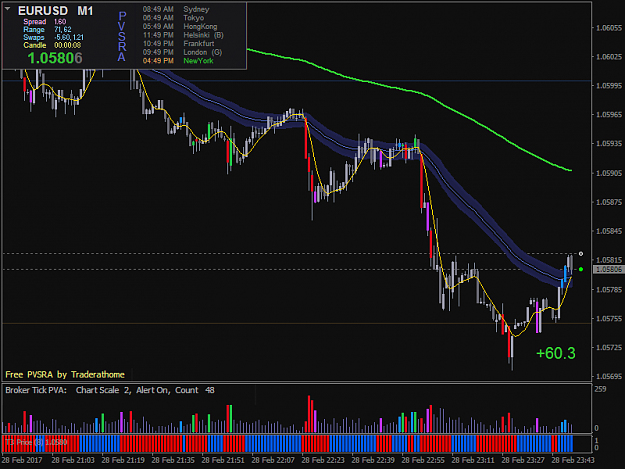Click the 1.05965 price axis label
This screenshot has width=625, height=469.
609,115
